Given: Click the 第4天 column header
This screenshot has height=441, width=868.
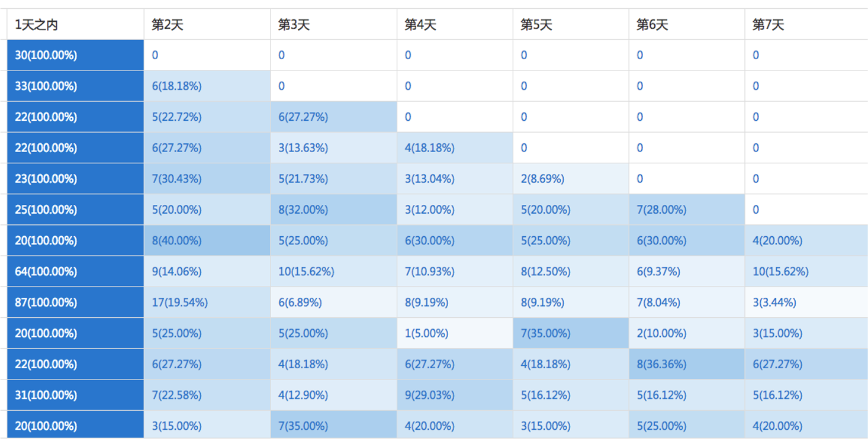Looking at the screenshot, I should tap(420, 25).
